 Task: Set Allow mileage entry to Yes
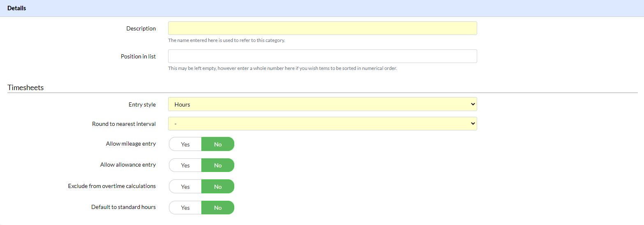pyautogui.click(x=185, y=144)
